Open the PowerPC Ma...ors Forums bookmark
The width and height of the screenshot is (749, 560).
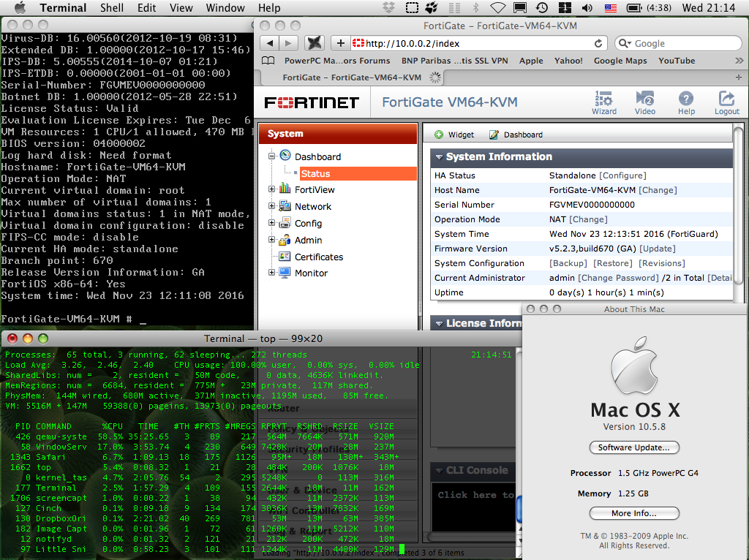[337, 61]
